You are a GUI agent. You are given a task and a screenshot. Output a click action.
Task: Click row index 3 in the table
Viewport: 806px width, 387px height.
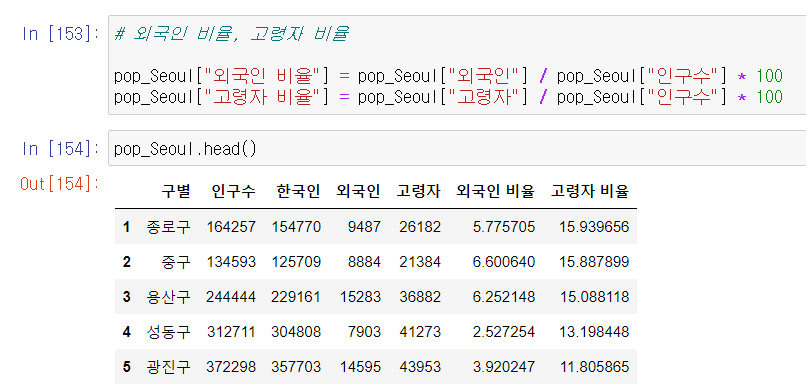[x=126, y=297]
